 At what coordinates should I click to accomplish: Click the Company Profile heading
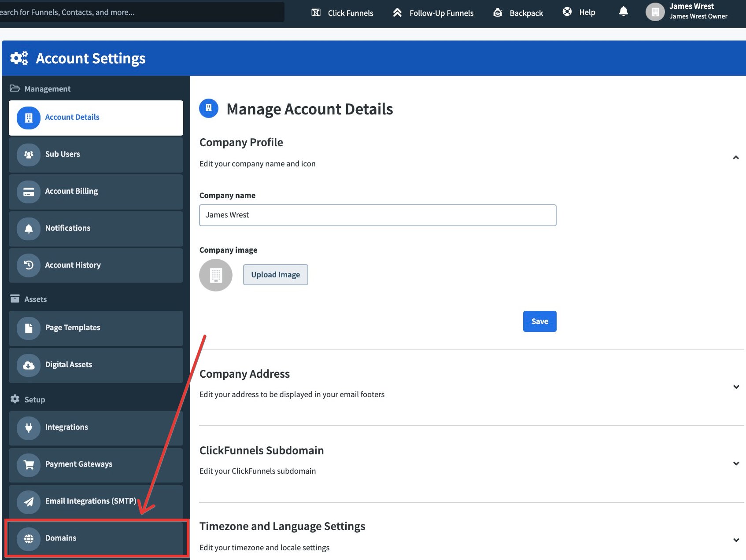point(241,142)
